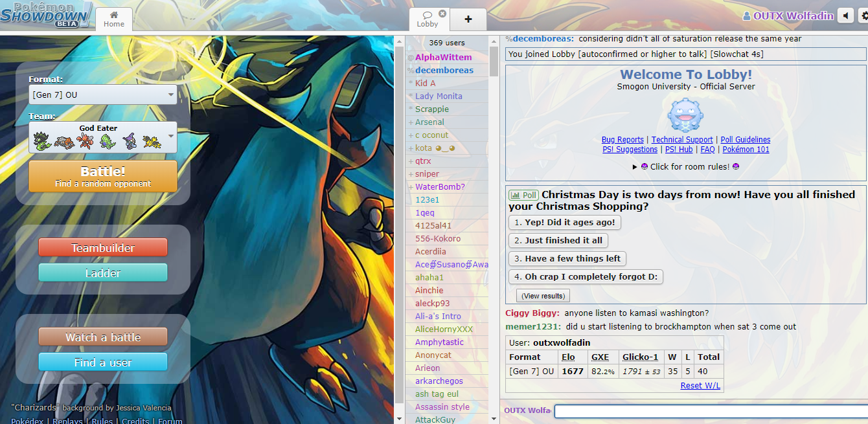
Task: Close the Lobby tab with the x icon
Action: [442, 14]
